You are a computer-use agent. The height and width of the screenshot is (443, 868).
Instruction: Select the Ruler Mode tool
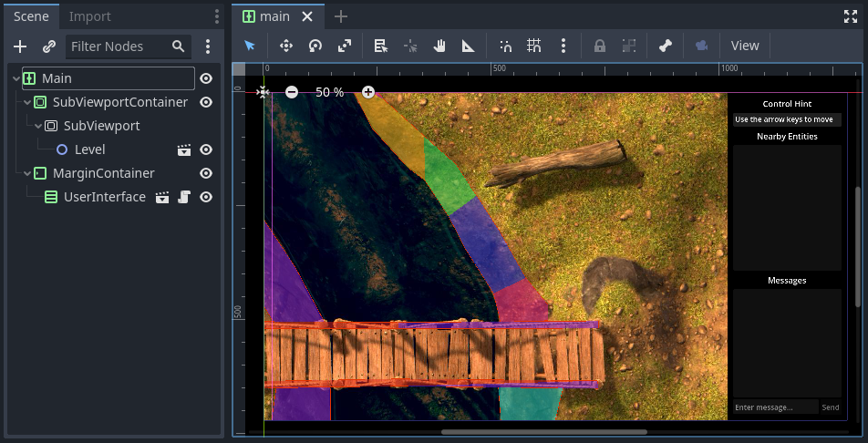coord(468,46)
